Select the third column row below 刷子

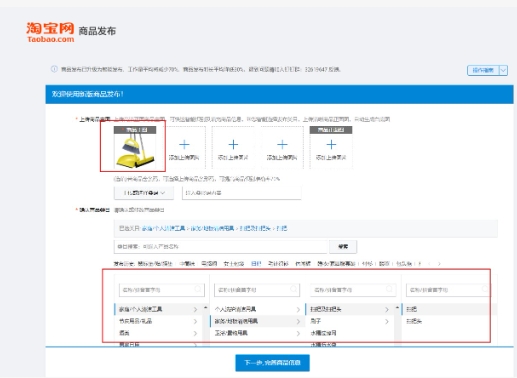(x=349, y=333)
